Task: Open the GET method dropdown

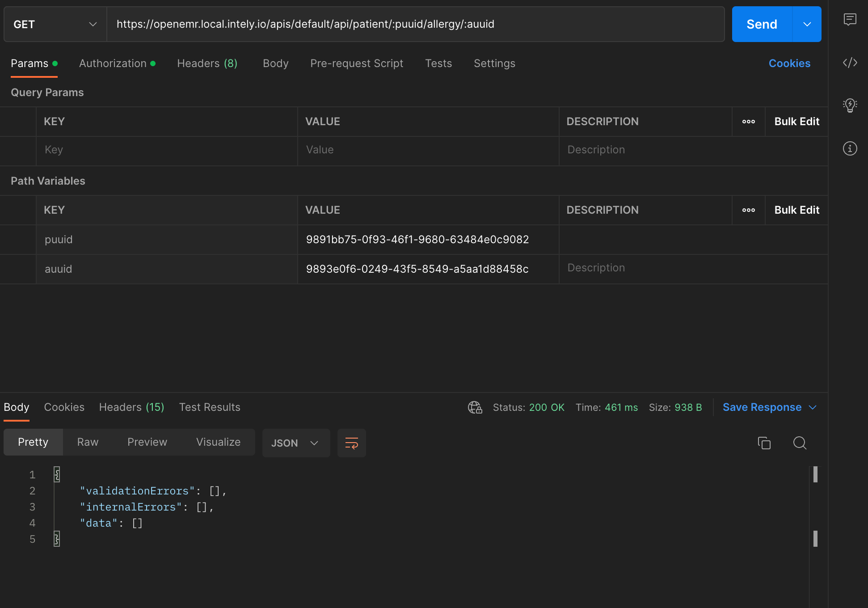Action: [x=55, y=24]
